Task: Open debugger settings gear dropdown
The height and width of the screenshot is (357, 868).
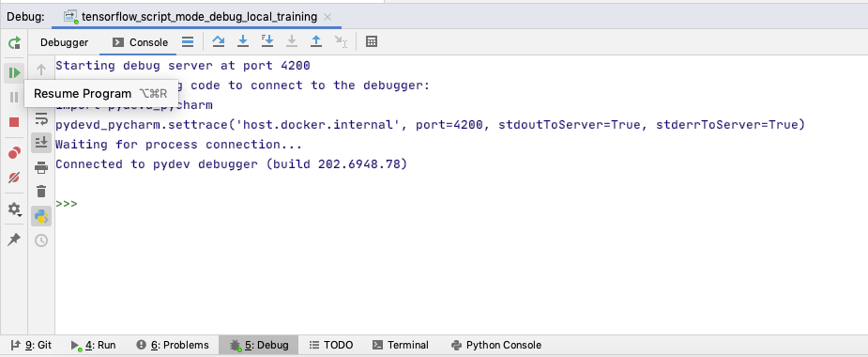Action: (x=14, y=209)
